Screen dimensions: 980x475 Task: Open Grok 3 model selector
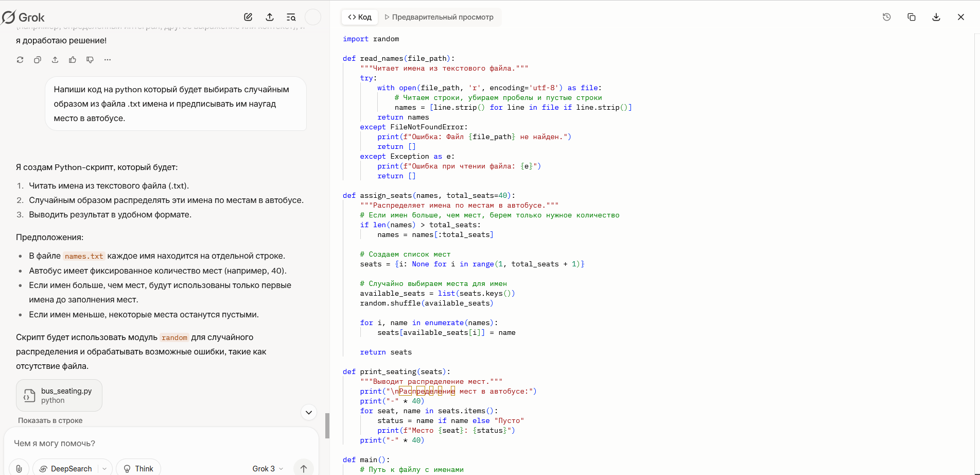click(x=268, y=468)
